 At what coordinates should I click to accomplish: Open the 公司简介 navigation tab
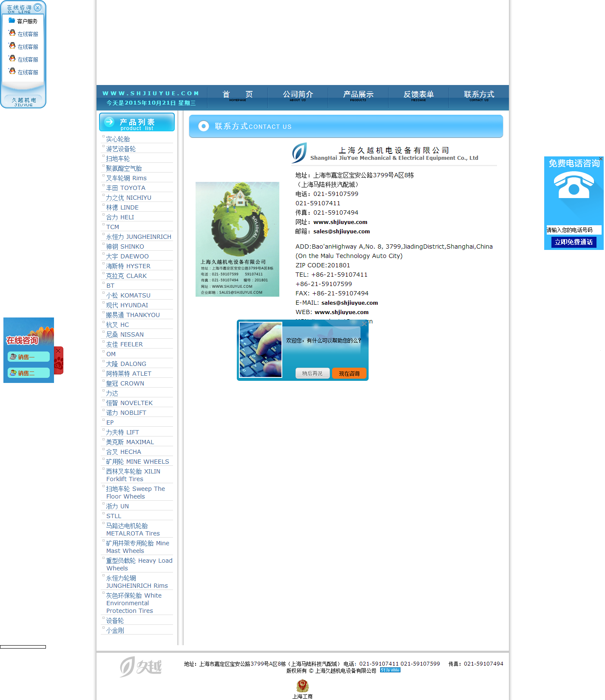pyautogui.click(x=298, y=95)
